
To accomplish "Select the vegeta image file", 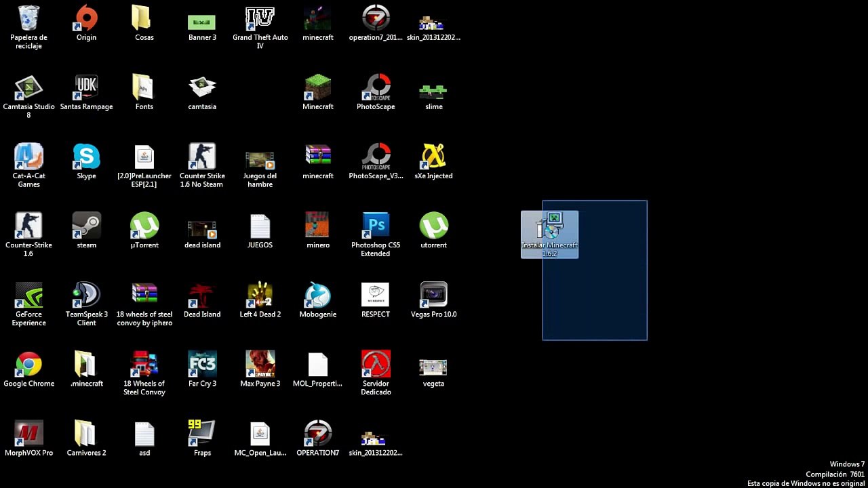I will (434, 373).
